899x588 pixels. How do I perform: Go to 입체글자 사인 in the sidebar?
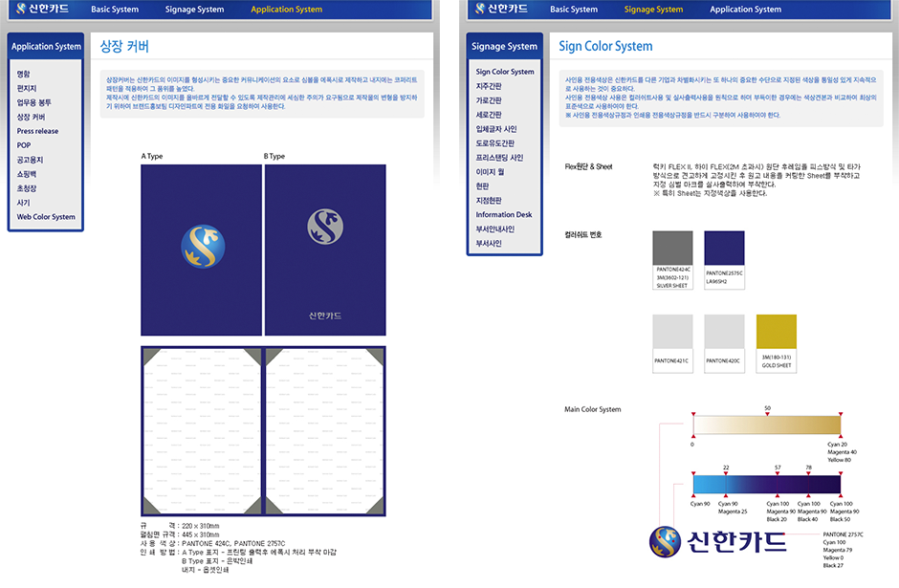496,129
